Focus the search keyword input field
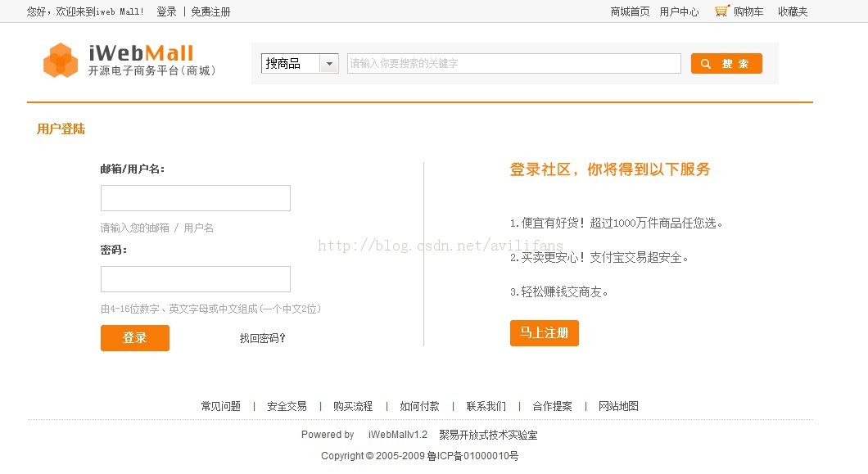The width and height of the screenshot is (868, 474). click(x=513, y=64)
